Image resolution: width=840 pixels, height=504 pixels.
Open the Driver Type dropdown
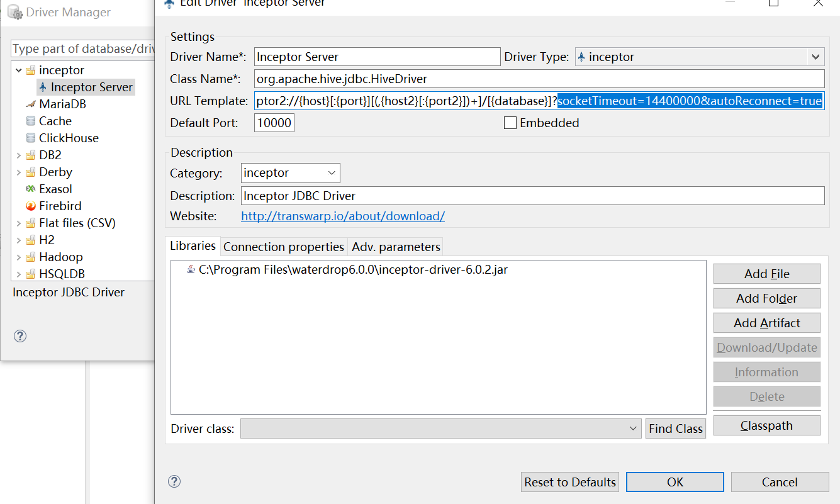(816, 57)
